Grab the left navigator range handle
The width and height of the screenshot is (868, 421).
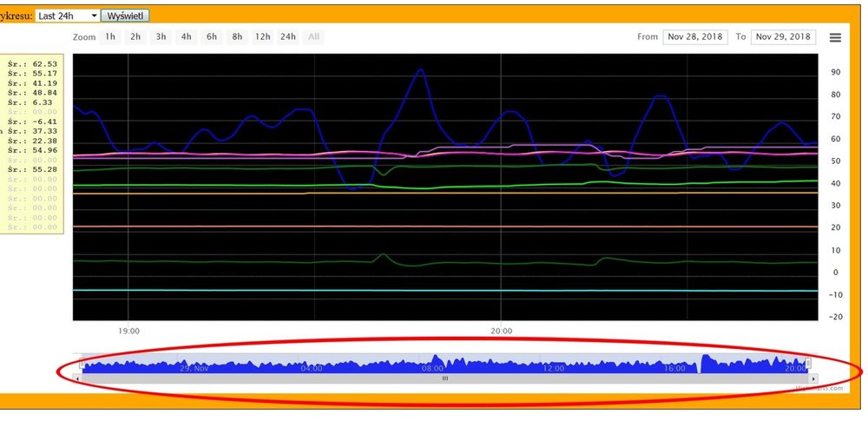[81, 364]
